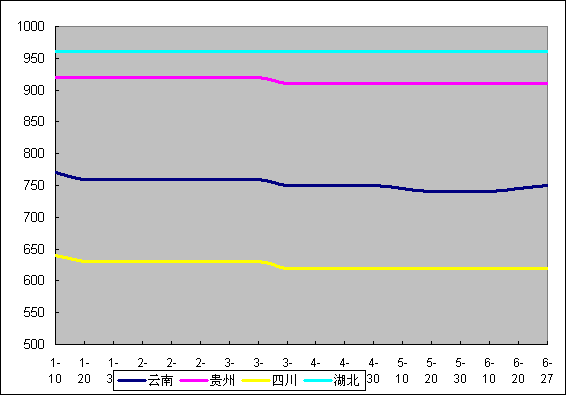Image resolution: width=566 pixels, height=395 pixels.
Task: Click the 750 y-axis label
Action: [34, 185]
